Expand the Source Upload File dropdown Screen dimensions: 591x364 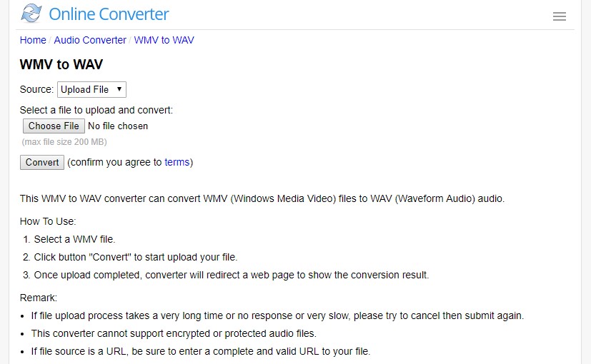[91, 90]
